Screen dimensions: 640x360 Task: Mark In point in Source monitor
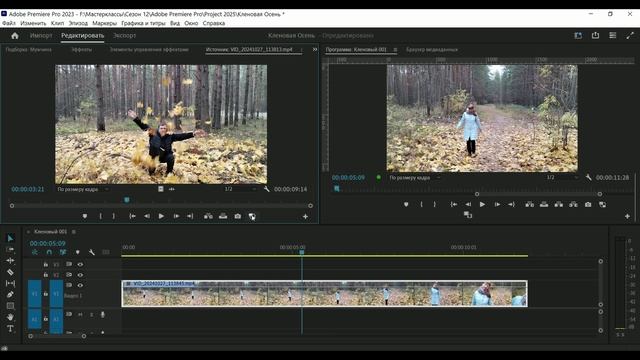click(100, 216)
